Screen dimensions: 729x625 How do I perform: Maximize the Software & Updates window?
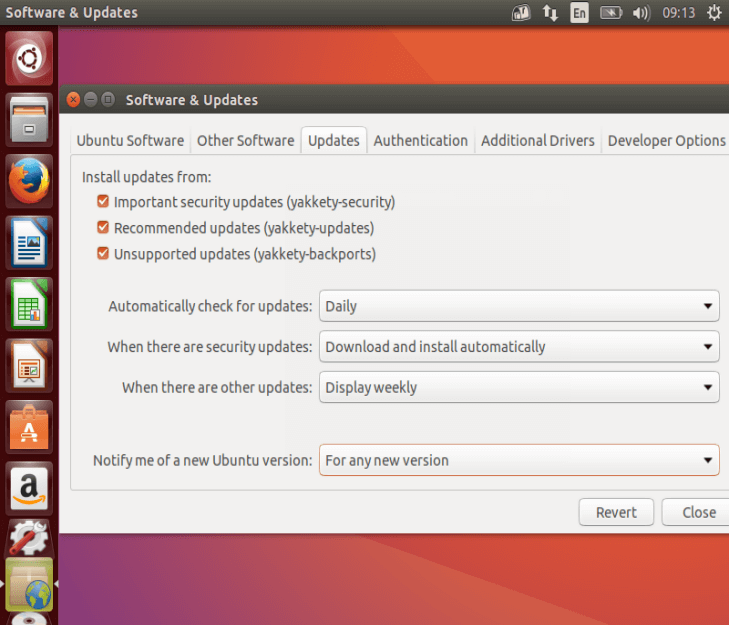click(108, 100)
